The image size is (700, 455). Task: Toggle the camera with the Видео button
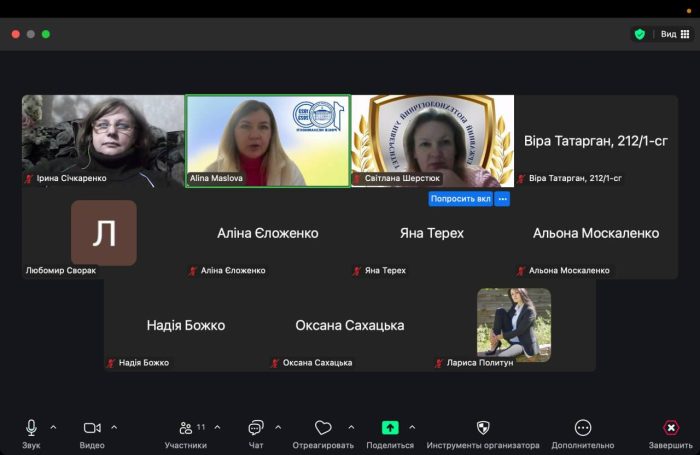(x=92, y=428)
